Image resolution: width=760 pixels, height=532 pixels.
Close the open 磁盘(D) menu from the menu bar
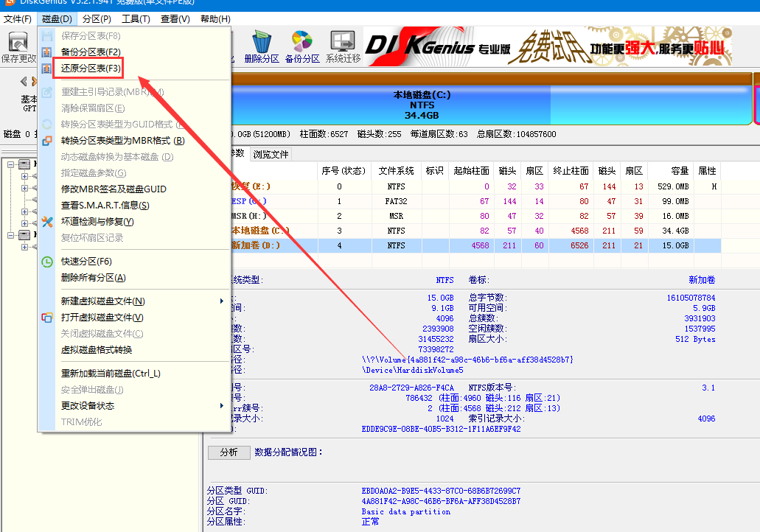click(x=57, y=19)
